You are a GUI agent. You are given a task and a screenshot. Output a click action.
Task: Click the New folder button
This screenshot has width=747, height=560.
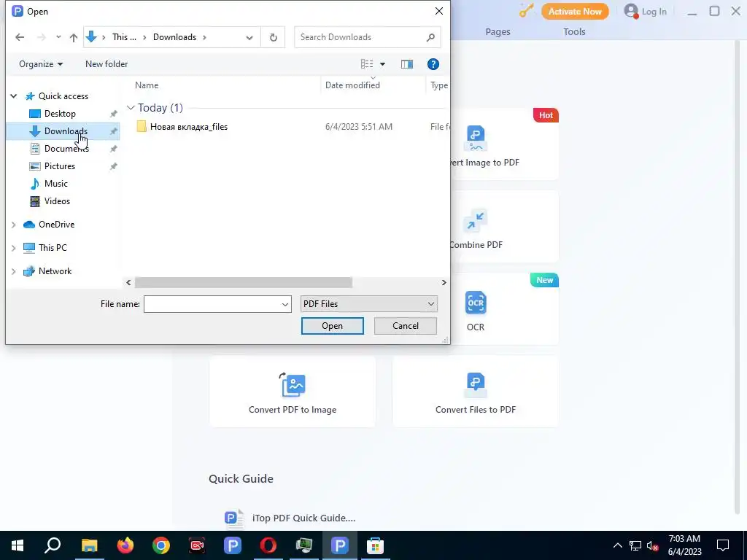(107, 64)
